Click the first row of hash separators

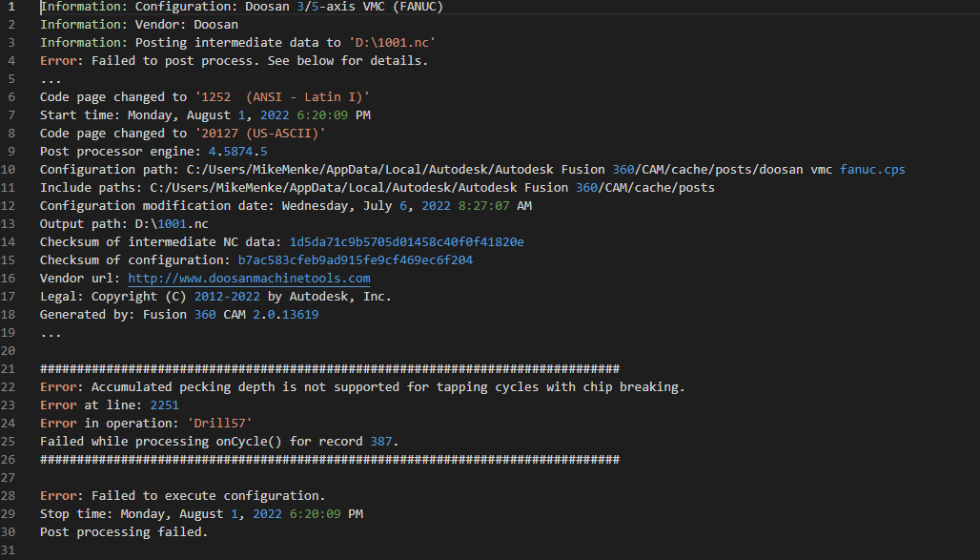(x=329, y=369)
